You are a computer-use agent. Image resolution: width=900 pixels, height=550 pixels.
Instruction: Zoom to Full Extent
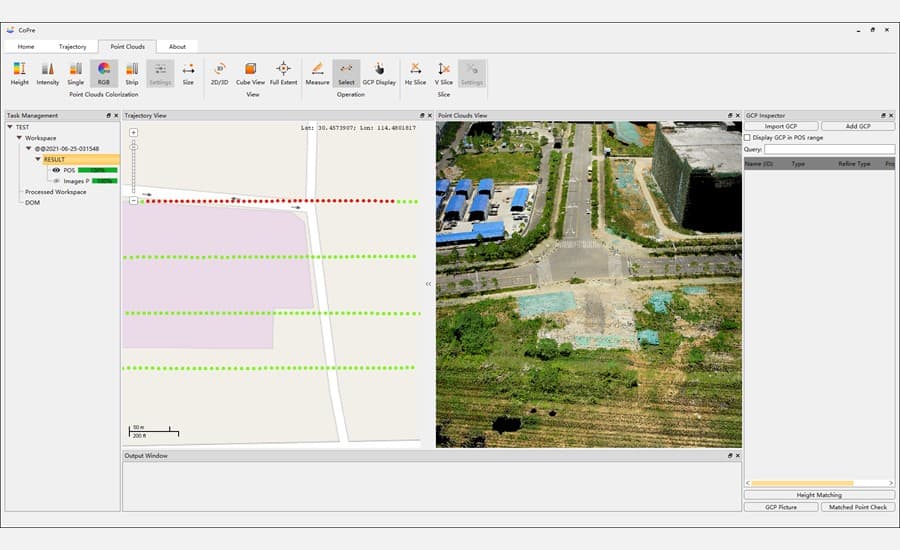(x=283, y=69)
